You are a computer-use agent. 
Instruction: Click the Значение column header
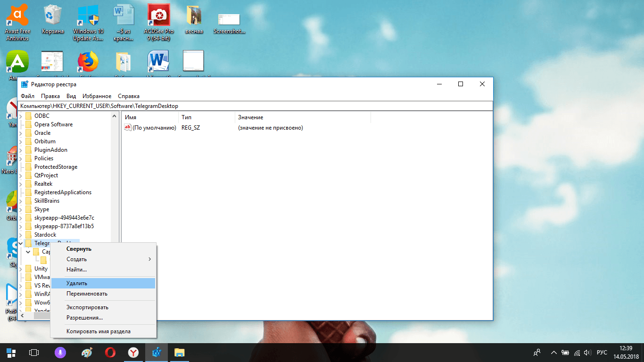[303, 117]
